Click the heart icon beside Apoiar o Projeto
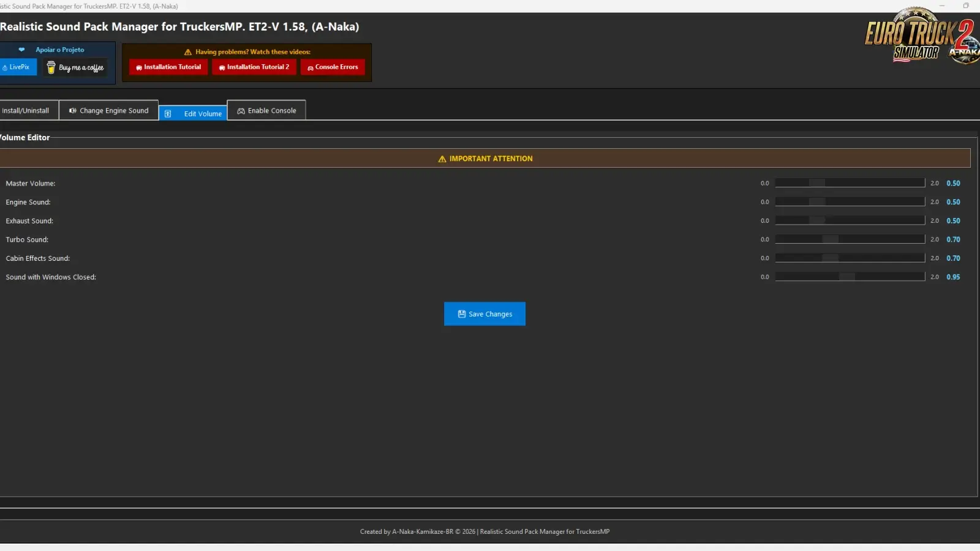This screenshot has height=551, width=980. pyautogui.click(x=22, y=50)
